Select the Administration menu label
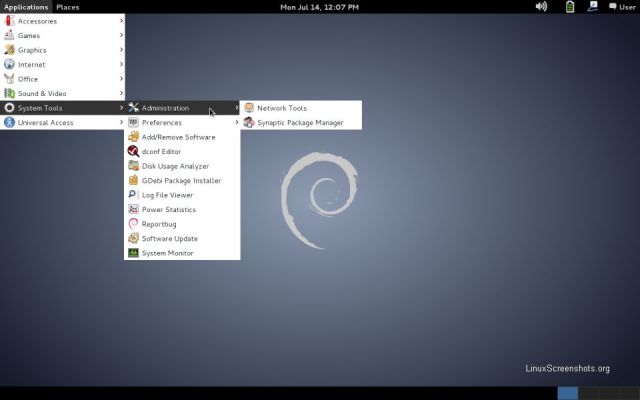 click(x=165, y=108)
